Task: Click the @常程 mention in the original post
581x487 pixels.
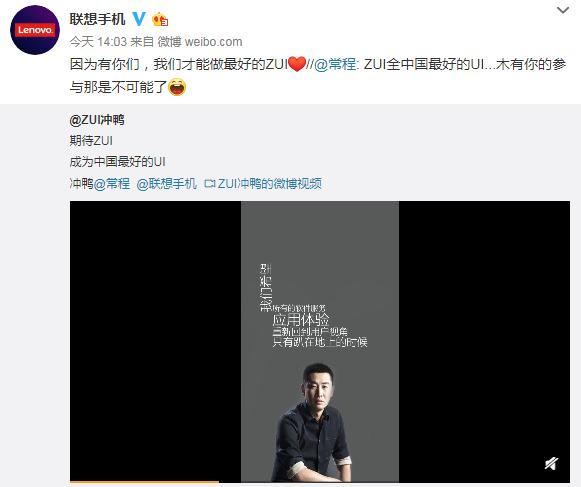Action: pos(112,183)
